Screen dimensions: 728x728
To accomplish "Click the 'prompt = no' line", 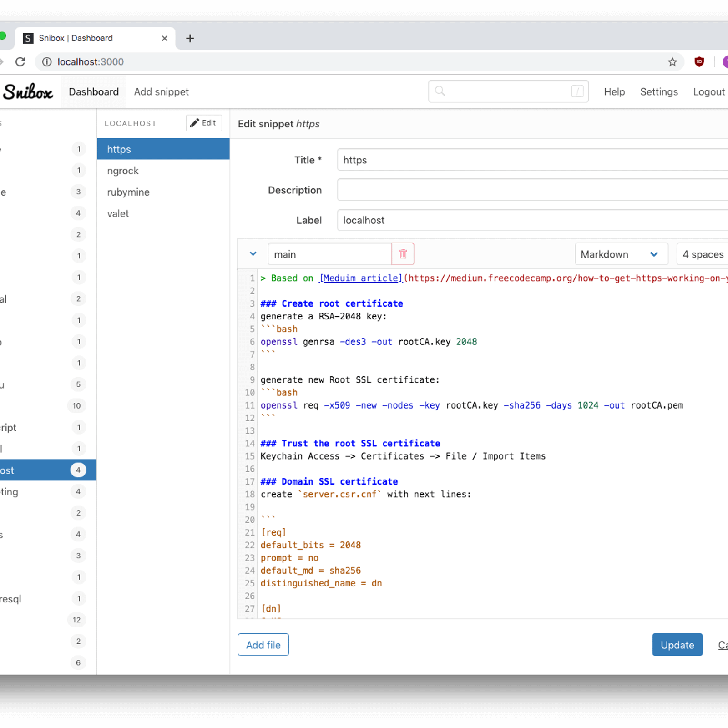I will point(289,558).
